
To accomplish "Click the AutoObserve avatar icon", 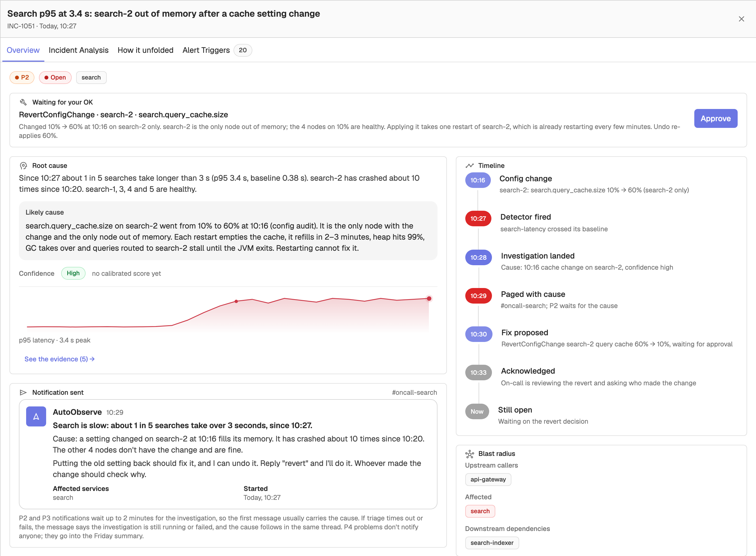I will 36,417.
